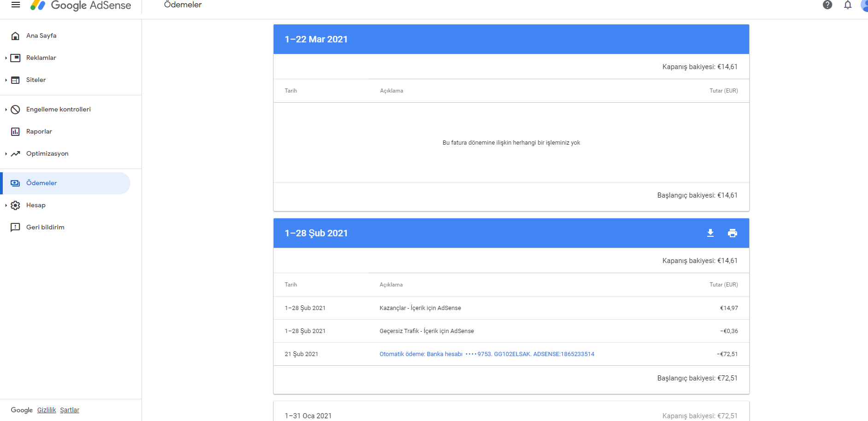Image resolution: width=868 pixels, height=421 pixels.
Task: Open the hamburger main menu
Action: pos(16,5)
